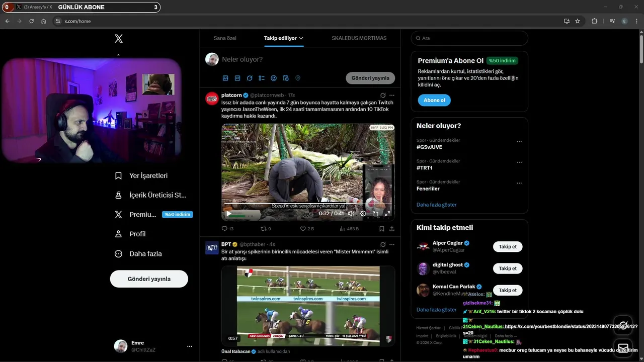Click the composer Gönderi yayınla button

point(370,78)
